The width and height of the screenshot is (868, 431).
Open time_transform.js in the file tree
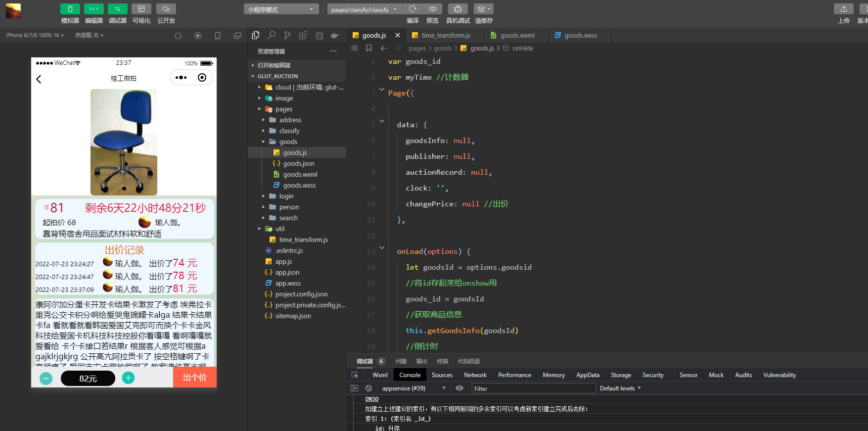tap(303, 240)
